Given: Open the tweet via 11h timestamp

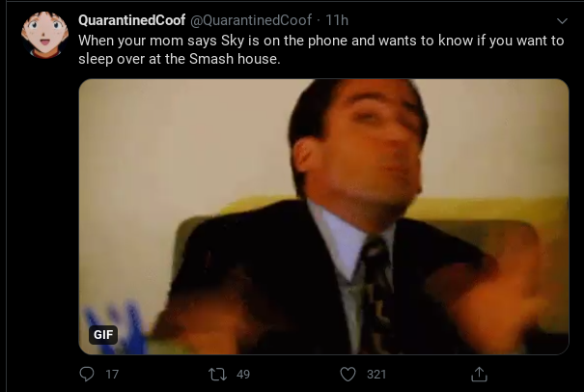Looking at the screenshot, I should pyautogui.click(x=337, y=20).
